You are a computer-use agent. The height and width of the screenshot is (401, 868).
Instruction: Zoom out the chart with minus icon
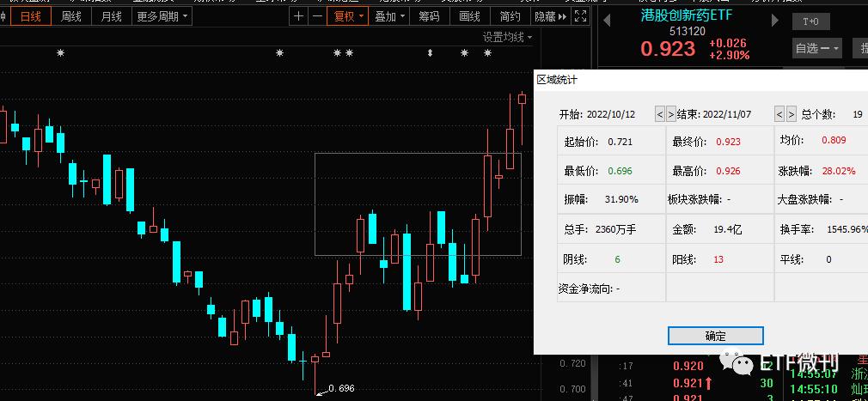pos(317,16)
